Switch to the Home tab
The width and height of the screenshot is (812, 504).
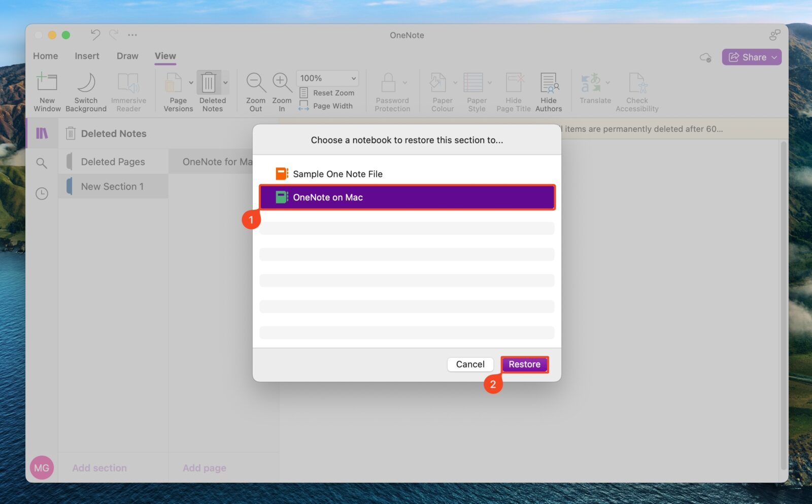click(x=45, y=56)
